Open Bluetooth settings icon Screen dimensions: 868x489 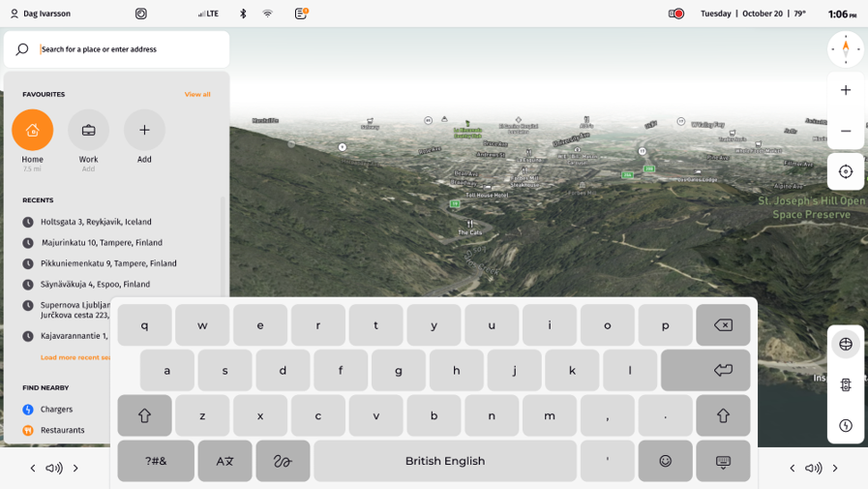[243, 14]
